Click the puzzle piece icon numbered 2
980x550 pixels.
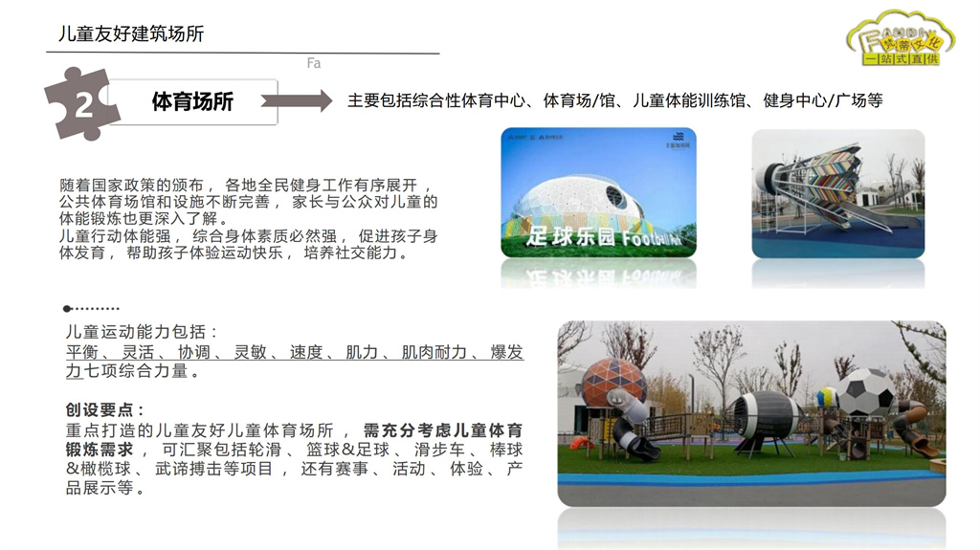(x=83, y=103)
